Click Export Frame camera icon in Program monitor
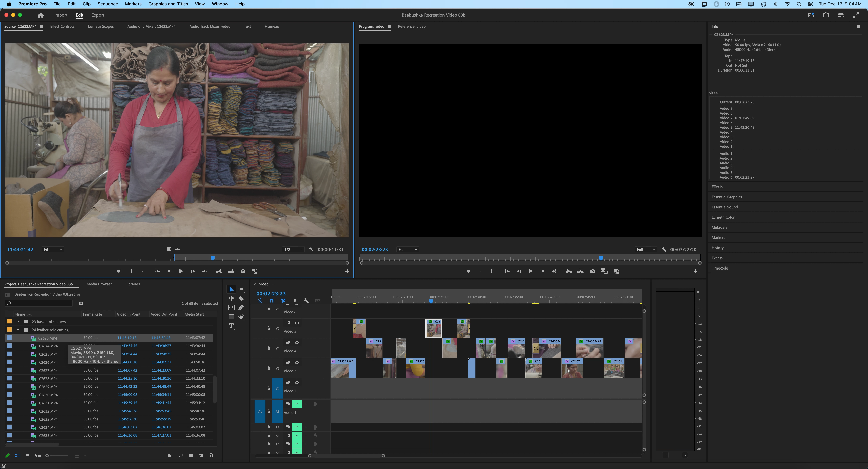This screenshot has height=469, width=868. click(x=592, y=271)
